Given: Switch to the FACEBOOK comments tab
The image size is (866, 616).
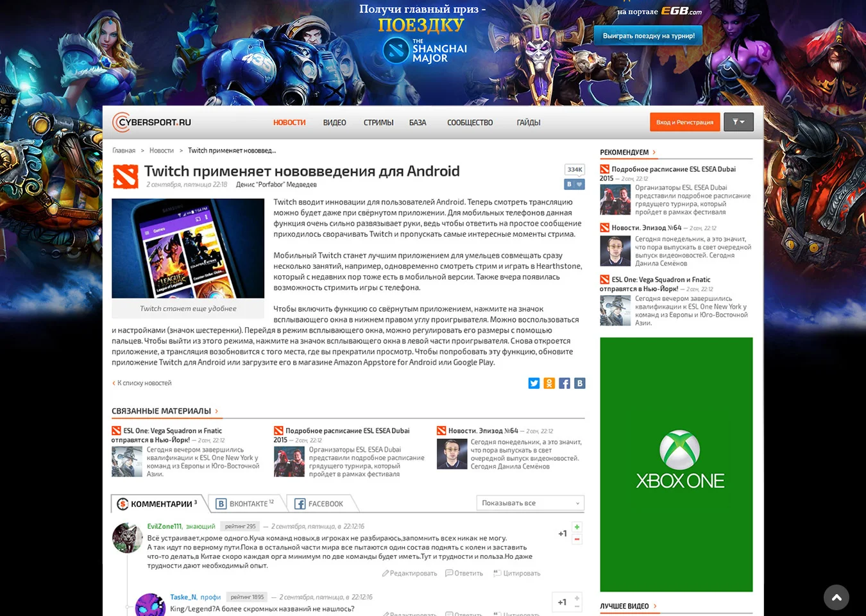Looking at the screenshot, I should (x=319, y=504).
